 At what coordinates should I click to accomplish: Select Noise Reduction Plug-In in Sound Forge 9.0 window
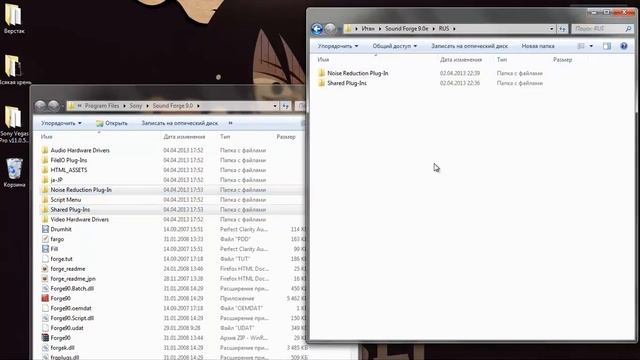[x=81, y=190]
